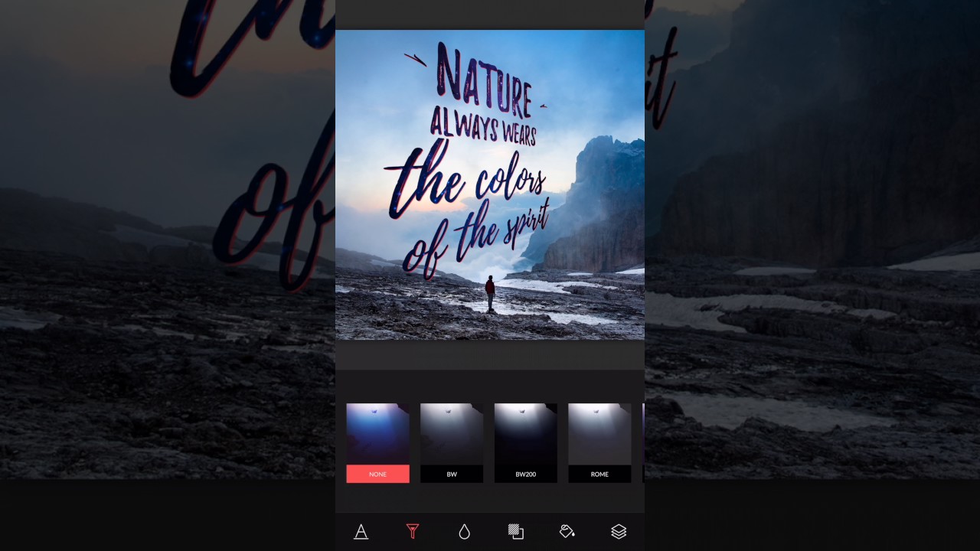The height and width of the screenshot is (551, 980).
Task: Open the text tool with the A icon
Action: point(361,532)
